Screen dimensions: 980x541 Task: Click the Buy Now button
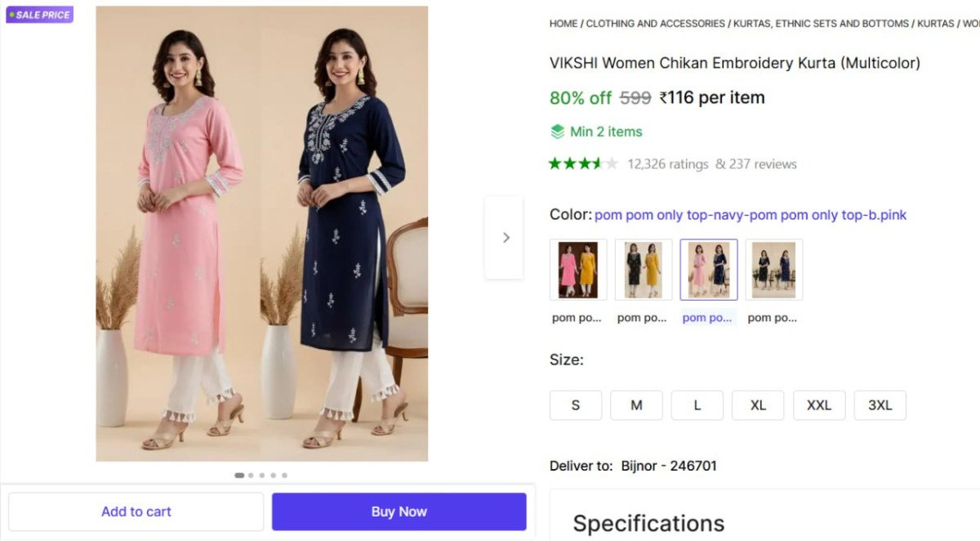(x=399, y=511)
